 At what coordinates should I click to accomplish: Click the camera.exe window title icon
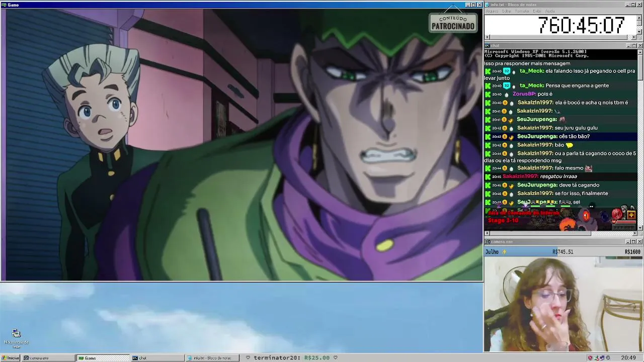pyautogui.click(x=488, y=242)
